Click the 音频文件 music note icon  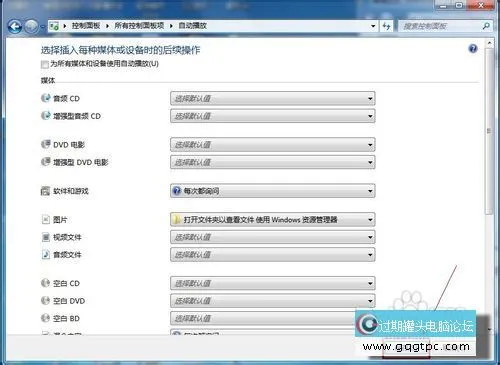(x=46, y=255)
